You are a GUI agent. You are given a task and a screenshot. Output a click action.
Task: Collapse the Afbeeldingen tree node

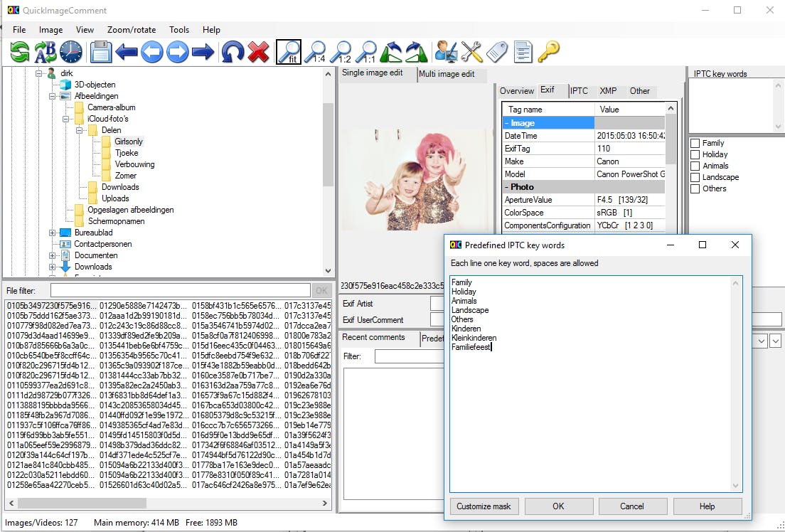click(x=52, y=96)
